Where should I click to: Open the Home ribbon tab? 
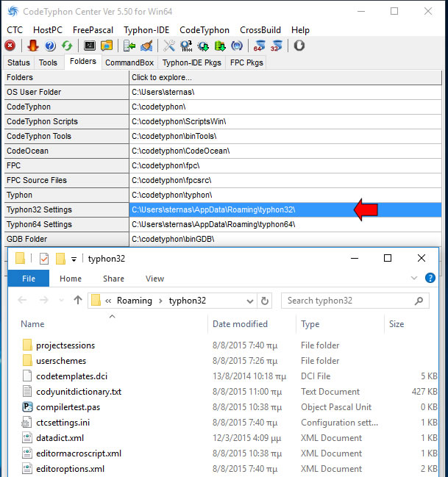[71, 279]
